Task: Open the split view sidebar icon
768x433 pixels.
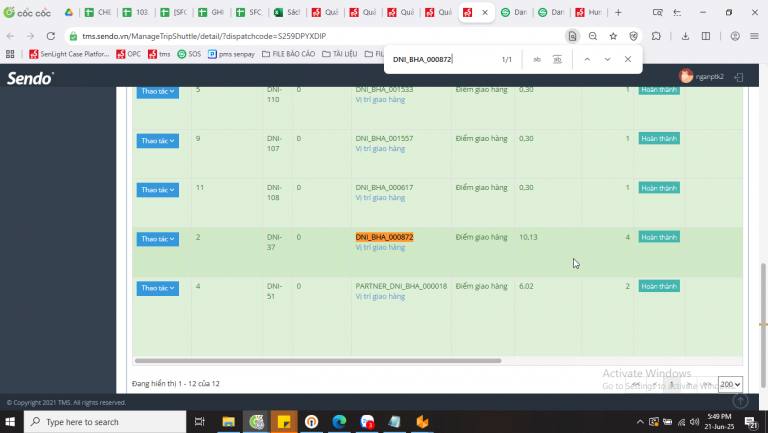Action: point(706,36)
